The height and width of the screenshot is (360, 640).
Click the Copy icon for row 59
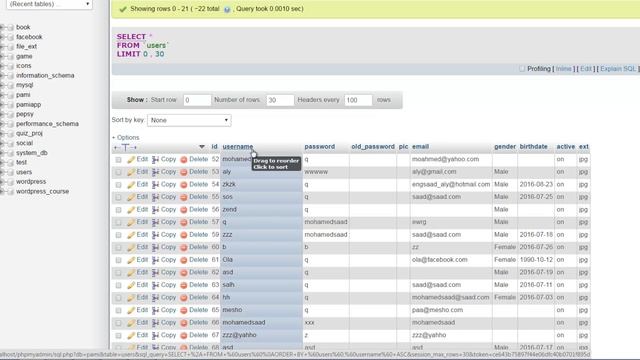156,235
